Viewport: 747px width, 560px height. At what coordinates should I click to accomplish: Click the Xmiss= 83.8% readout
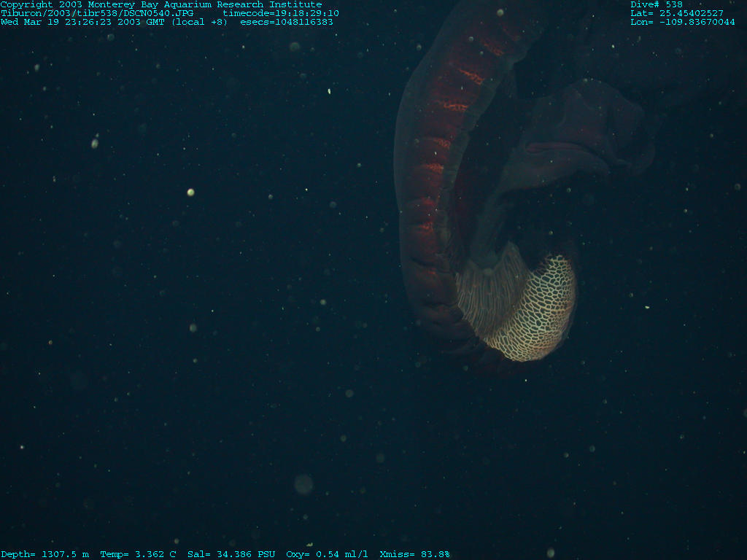click(414, 554)
